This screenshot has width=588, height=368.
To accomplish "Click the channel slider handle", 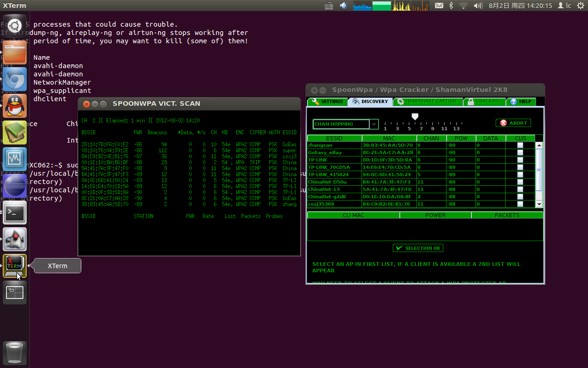I will (415, 117).
